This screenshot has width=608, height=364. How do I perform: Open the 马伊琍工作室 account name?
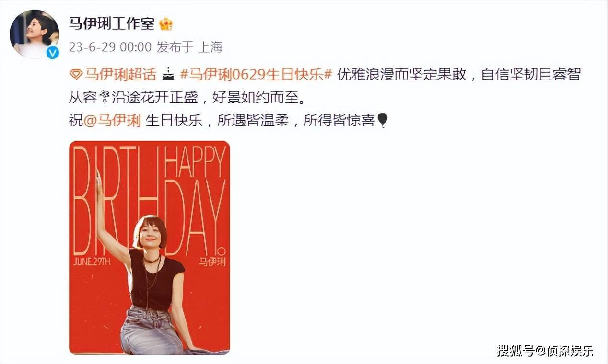pyautogui.click(x=112, y=23)
